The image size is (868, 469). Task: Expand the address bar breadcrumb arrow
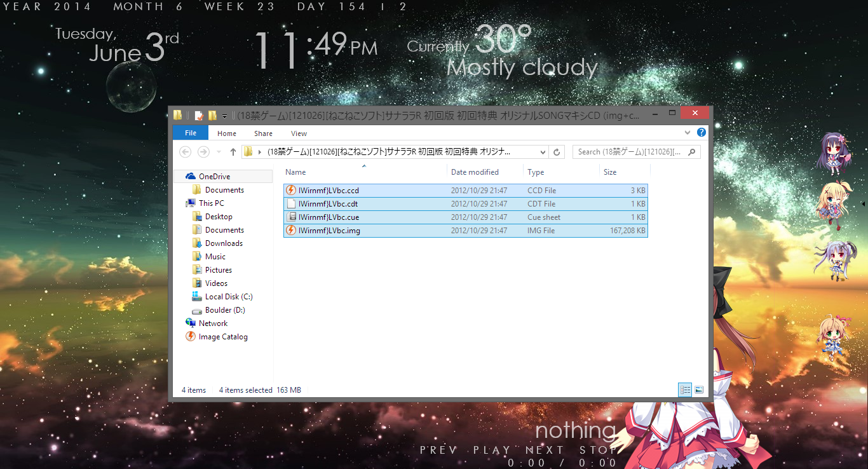259,152
